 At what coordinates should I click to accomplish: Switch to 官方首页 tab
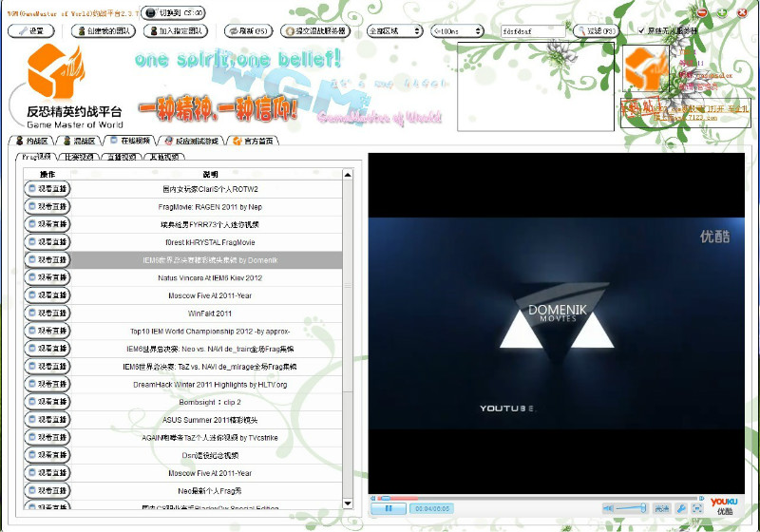[253, 141]
